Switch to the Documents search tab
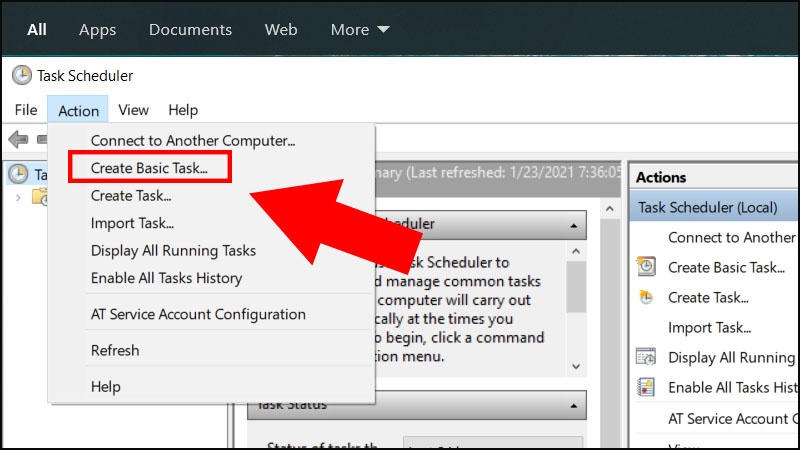Viewport: 800px width, 450px height. (190, 30)
